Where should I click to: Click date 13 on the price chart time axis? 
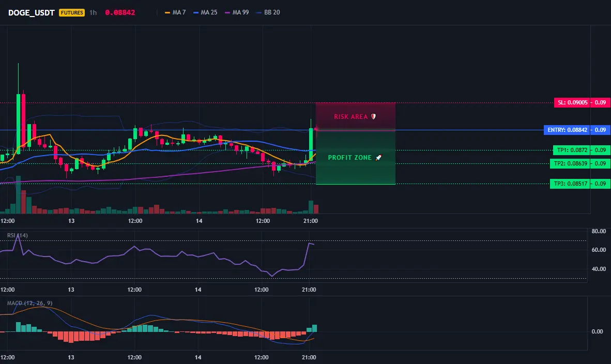[71, 221]
